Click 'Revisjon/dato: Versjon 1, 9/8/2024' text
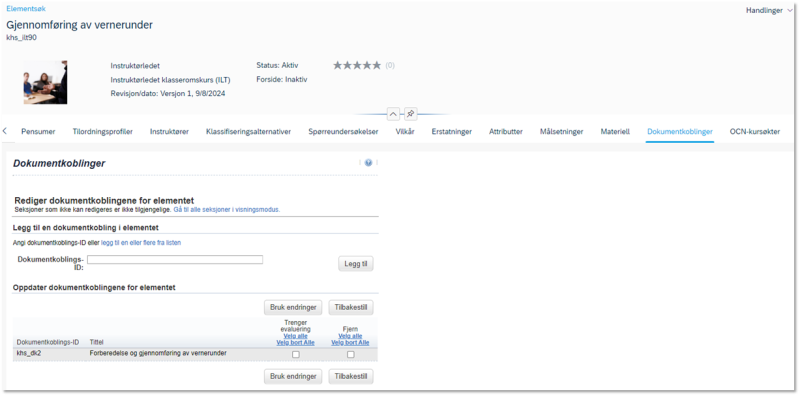The height and width of the screenshot is (396, 800). click(168, 94)
